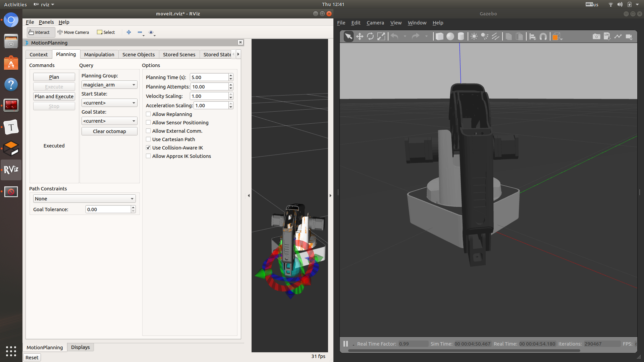Click the Gazebo snap magnet icon
The height and width of the screenshot is (362, 644).
[543, 37]
